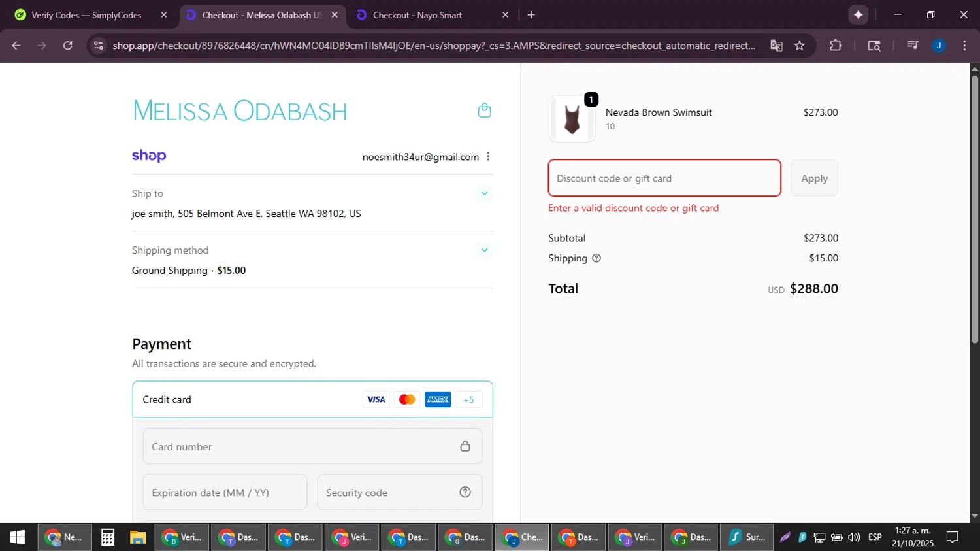980x551 pixels.
Task: Click the Mastercard icon
Action: point(407,399)
